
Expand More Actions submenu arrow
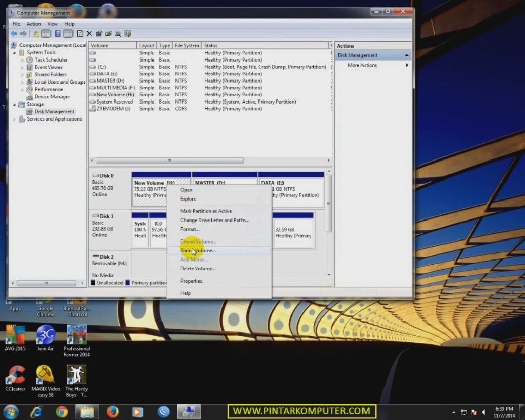(x=407, y=65)
